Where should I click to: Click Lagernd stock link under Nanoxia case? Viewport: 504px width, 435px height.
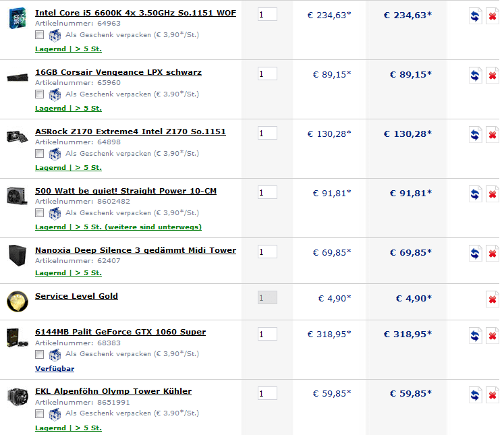tap(68, 273)
